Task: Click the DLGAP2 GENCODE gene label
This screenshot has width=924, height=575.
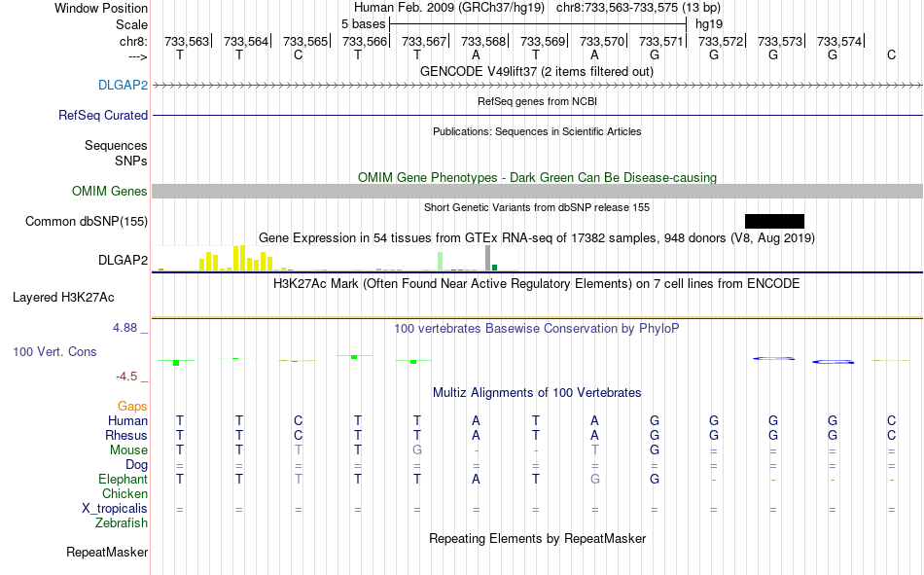Action: pos(123,86)
